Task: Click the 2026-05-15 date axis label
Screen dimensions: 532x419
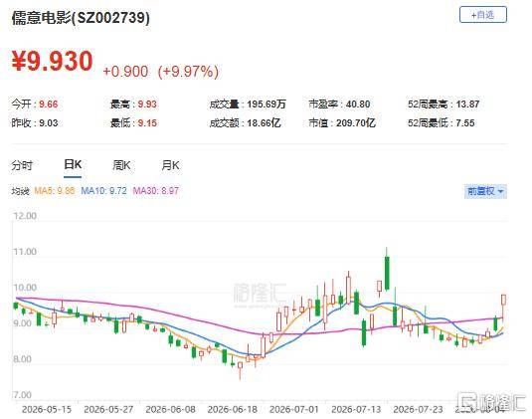Action: pos(47,409)
